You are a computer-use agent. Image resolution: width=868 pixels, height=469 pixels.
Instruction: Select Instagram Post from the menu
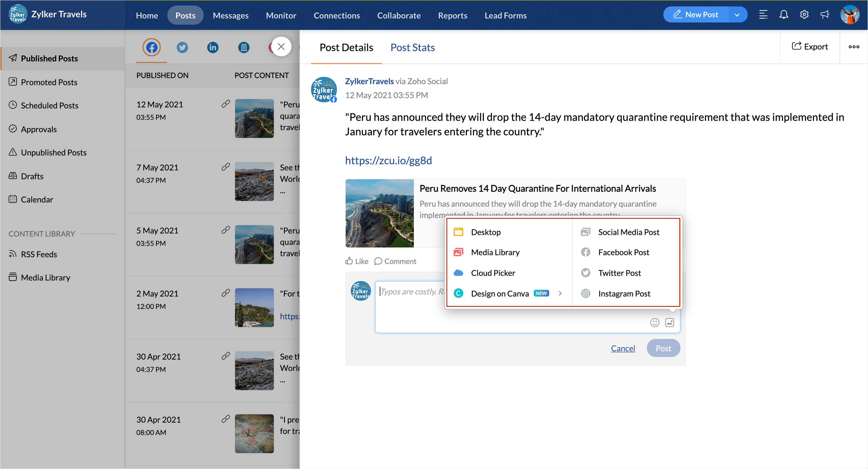point(624,293)
